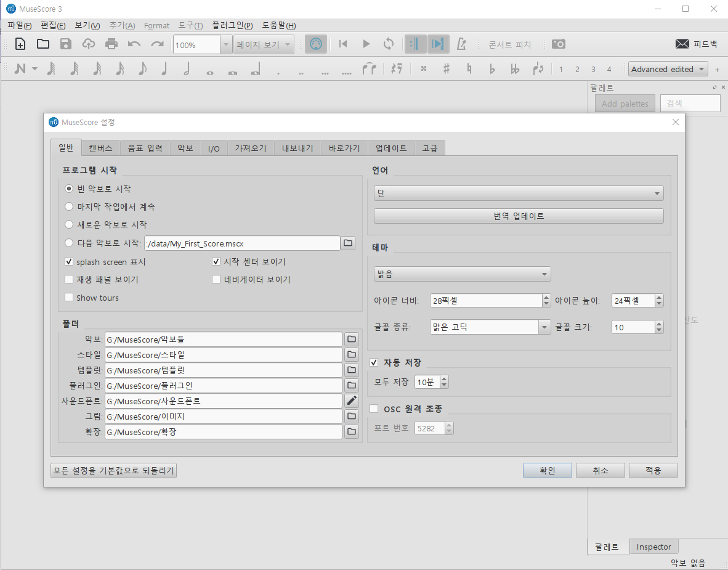This screenshot has height=570, width=728.
Task: Click the Add palettes button
Action: tap(625, 104)
